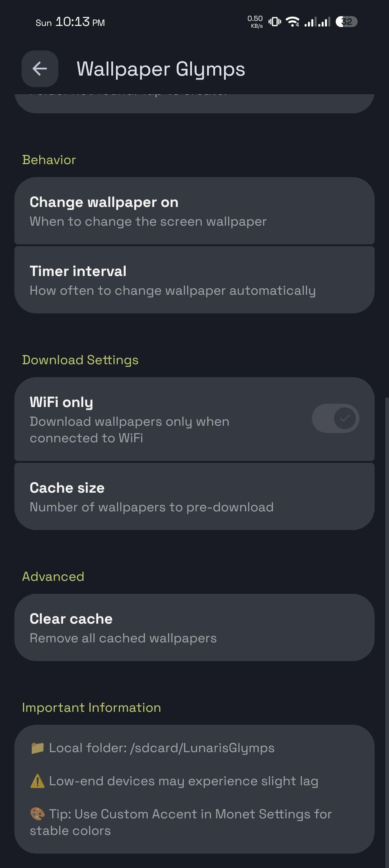Open the Change wallpaper on option
The width and height of the screenshot is (389, 868).
coord(194,211)
